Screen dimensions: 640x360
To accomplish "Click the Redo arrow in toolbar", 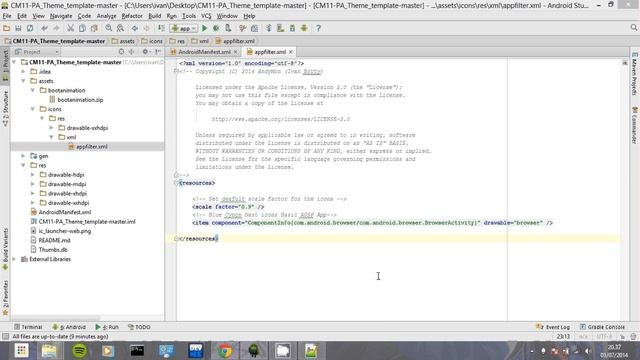I will point(56,28).
